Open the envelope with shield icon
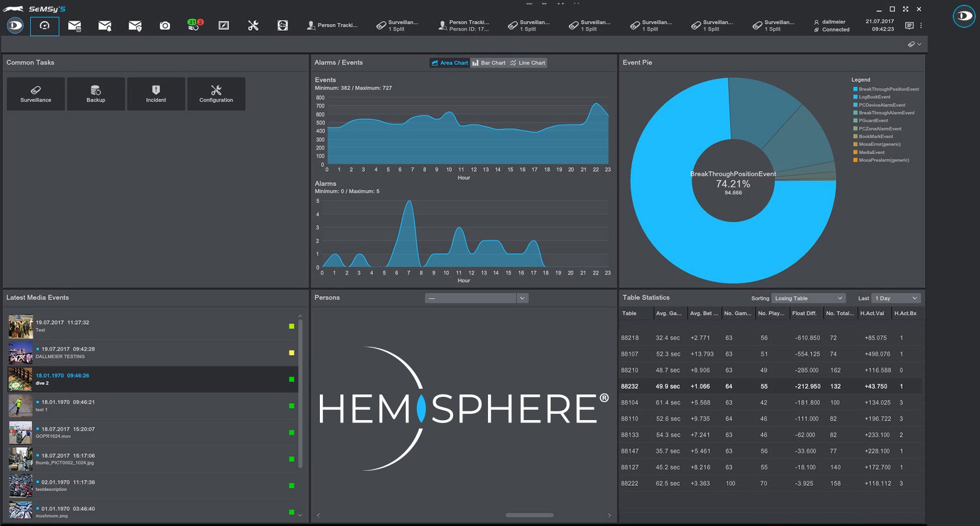 pyautogui.click(x=135, y=26)
